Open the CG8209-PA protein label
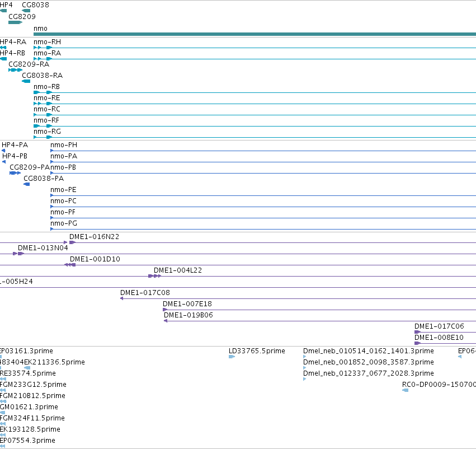 [x=30, y=167]
